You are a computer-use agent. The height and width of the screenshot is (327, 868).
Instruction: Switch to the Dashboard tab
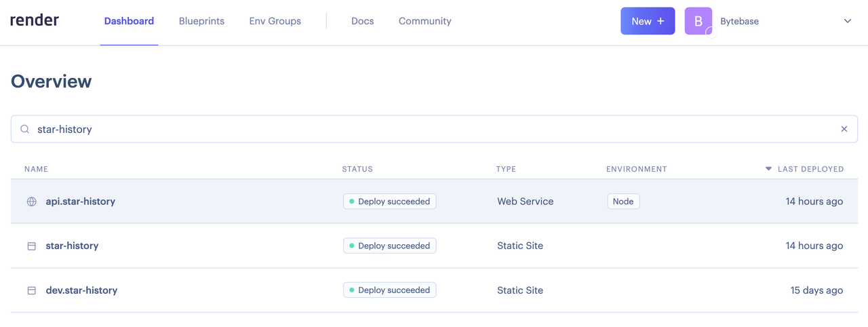tap(129, 21)
